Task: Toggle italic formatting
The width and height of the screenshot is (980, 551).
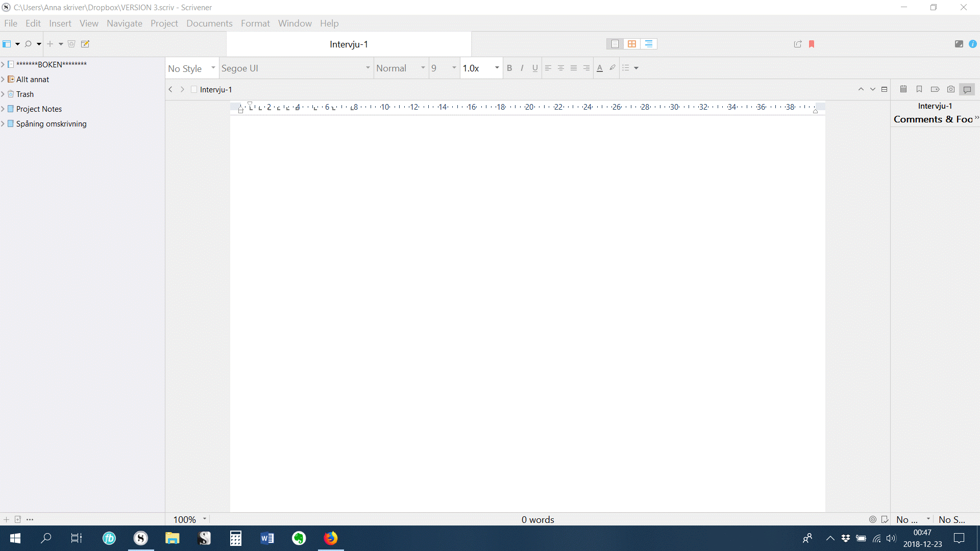Action: 522,68
